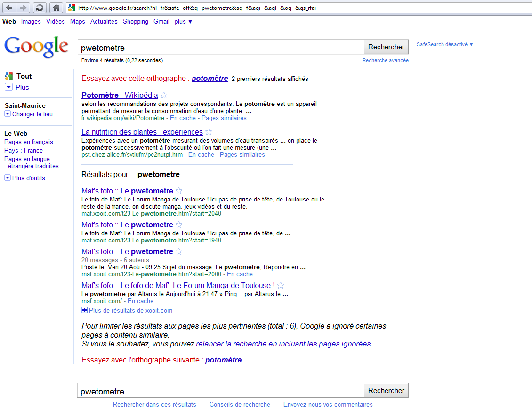Viewport: 532px width, 410px height.
Task: Click the bottom search input field
Action: (x=221, y=390)
